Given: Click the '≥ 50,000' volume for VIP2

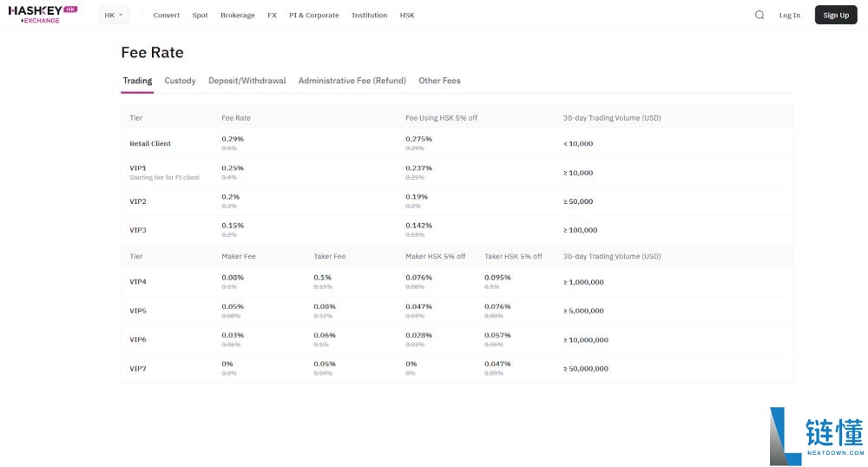Looking at the screenshot, I should [x=578, y=201].
